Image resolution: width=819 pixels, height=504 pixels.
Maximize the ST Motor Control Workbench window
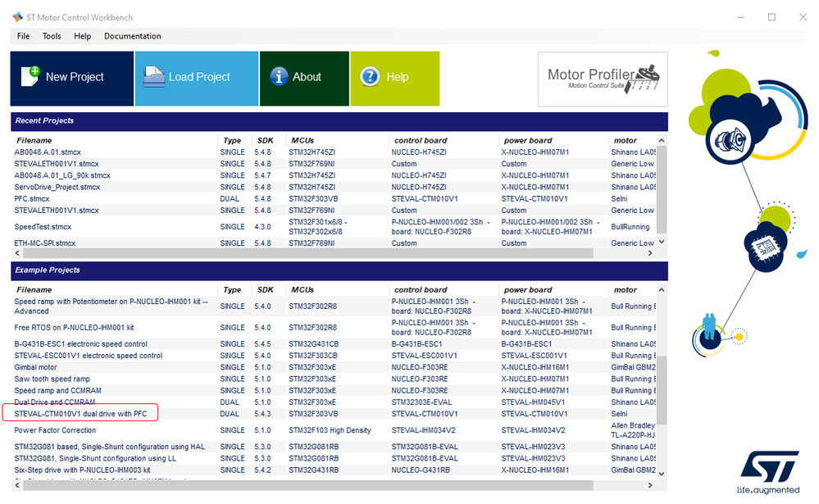[771, 17]
